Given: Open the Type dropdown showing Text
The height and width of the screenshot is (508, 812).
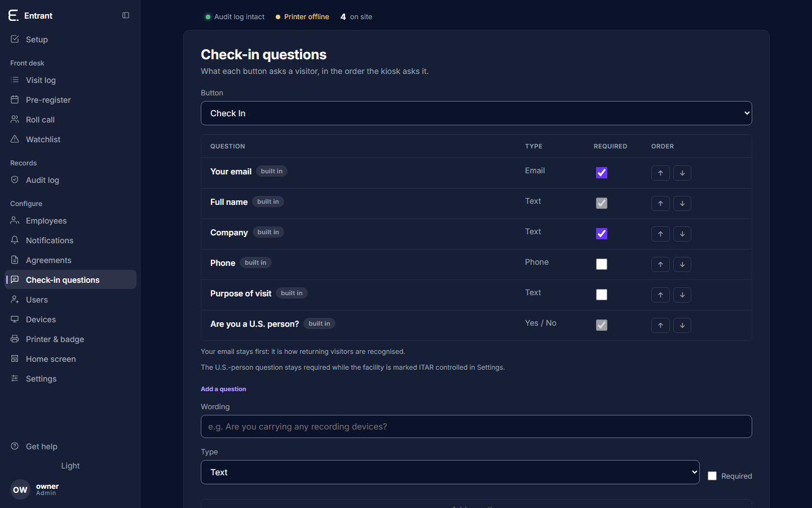Looking at the screenshot, I should click(x=450, y=472).
